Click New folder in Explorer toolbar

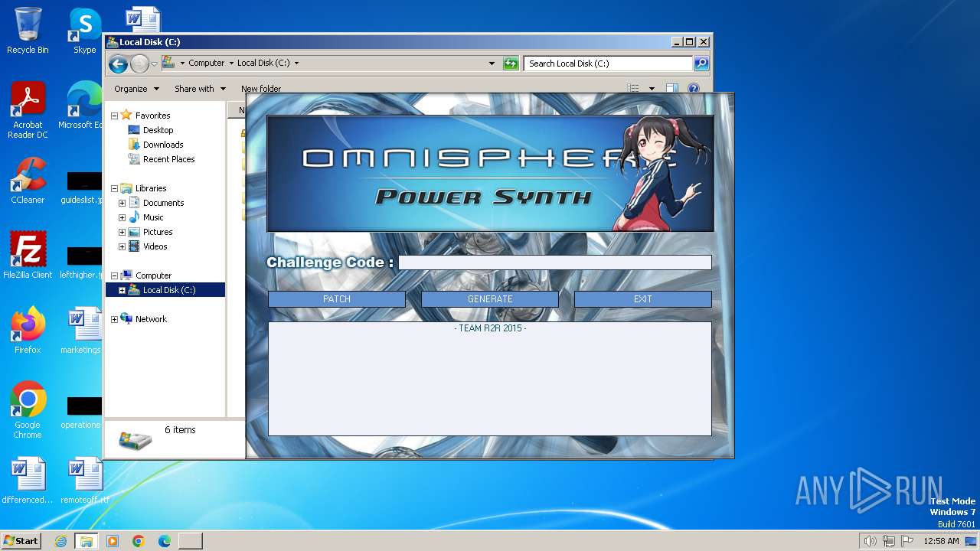[261, 89]
